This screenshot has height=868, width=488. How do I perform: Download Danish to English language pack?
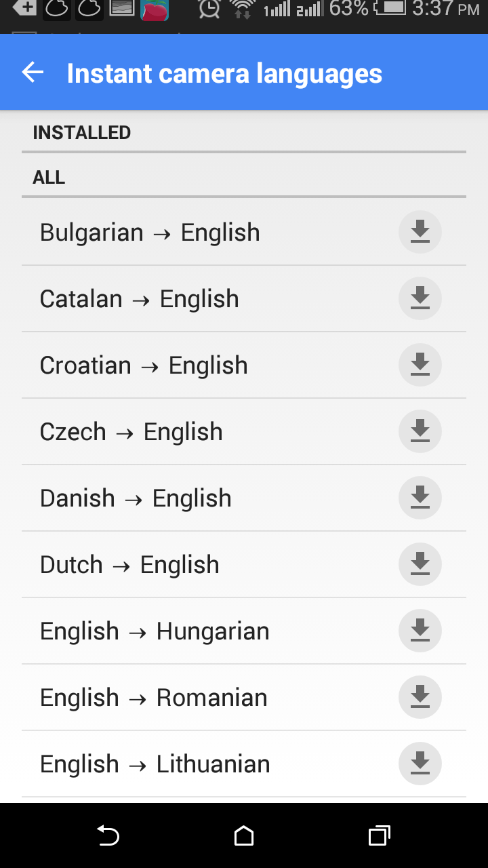[420, 498]
